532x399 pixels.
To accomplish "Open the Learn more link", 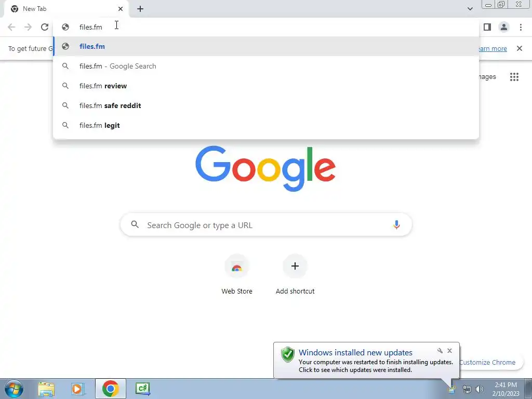I will coord(492,48).
